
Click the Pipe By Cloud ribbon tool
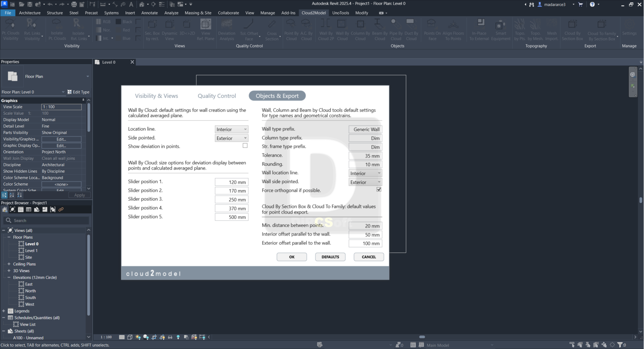tap(396, 30)
